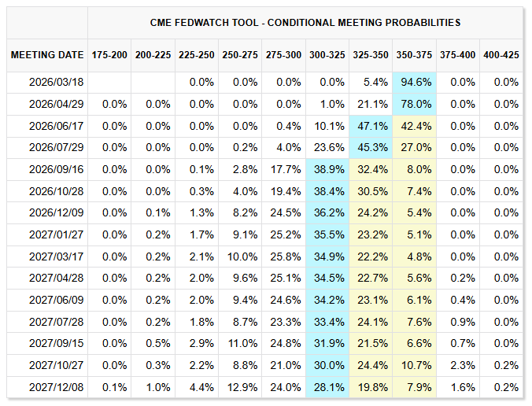Click the 10.7% probability cell
Image resolution: width=532 pixels, height=406 pixels.
(x=415, y=365)
